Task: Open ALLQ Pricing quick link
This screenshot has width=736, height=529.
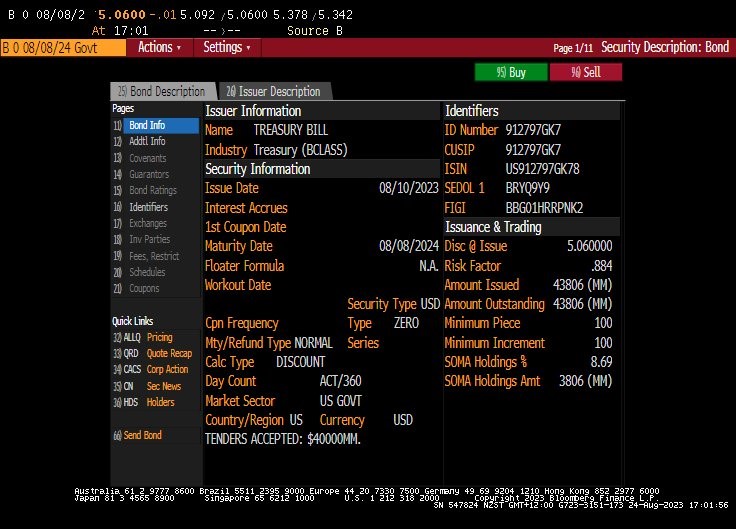Action: coord(143,337)
